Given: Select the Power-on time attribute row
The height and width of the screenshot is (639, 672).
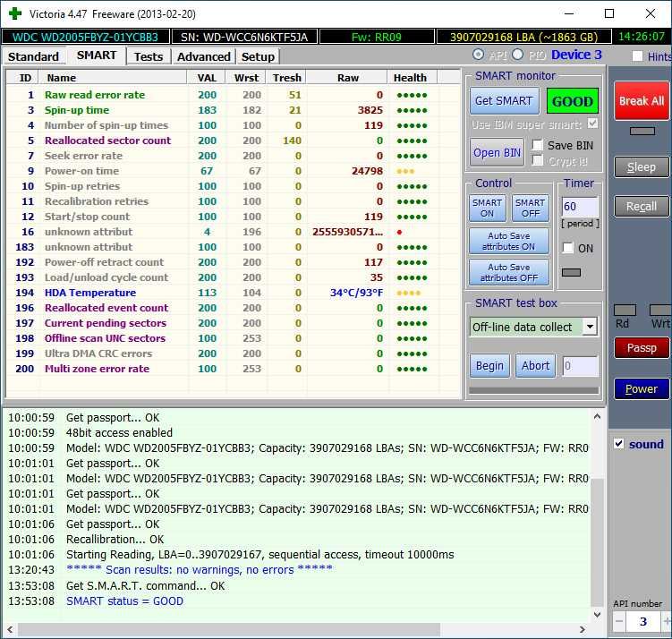Looking at the screenshot, I should pyautogui.click(x=234, y=171).
